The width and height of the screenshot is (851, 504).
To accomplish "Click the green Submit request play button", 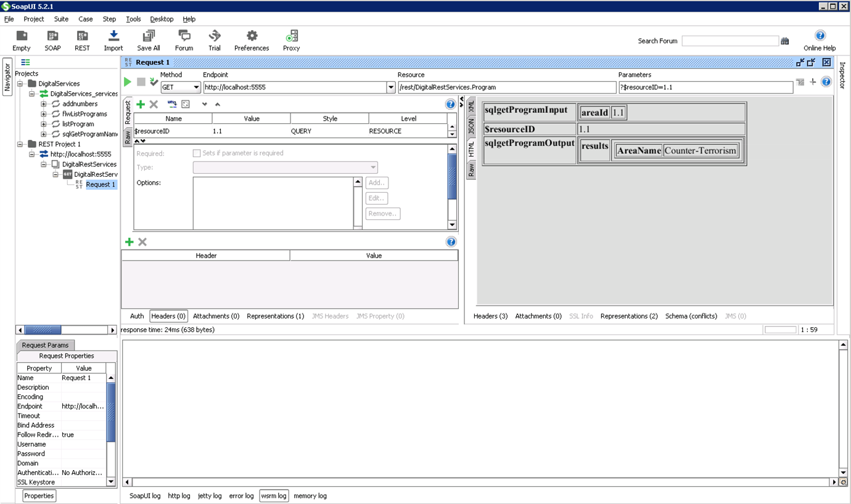I will pos(128,82).
